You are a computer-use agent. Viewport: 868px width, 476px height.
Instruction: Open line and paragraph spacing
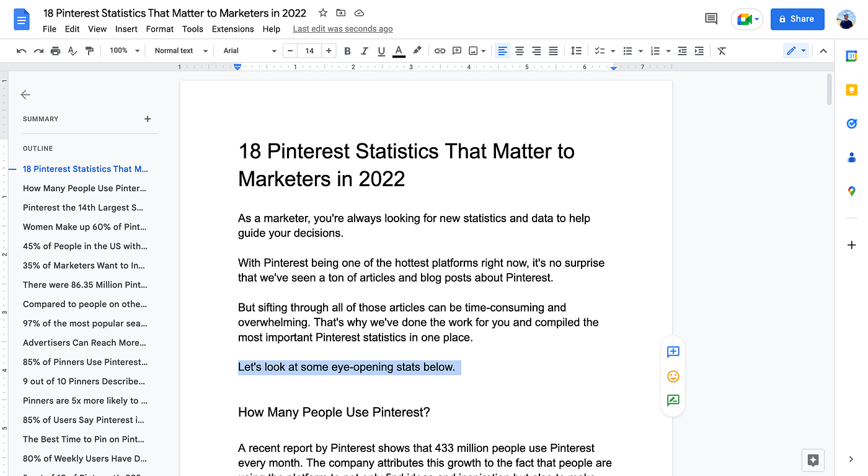click(576, 51)
